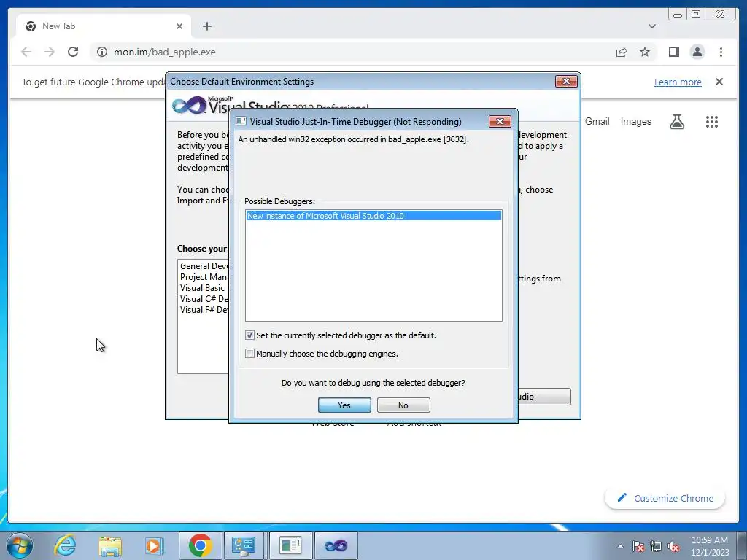Go forward in Chrome navigation

(50, 52)
